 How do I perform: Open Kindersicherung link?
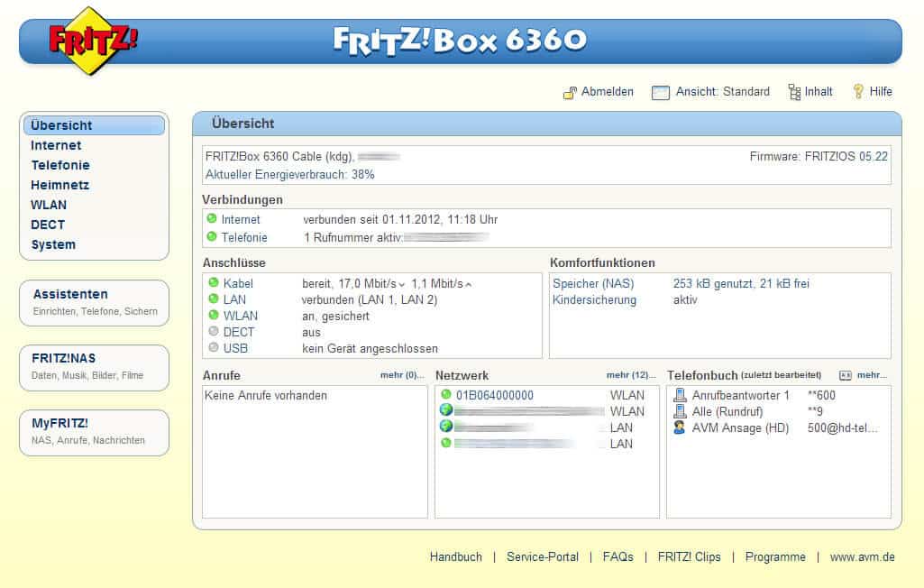[x=595, y=299]
